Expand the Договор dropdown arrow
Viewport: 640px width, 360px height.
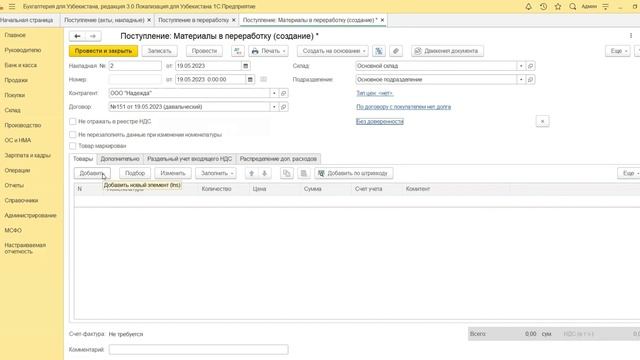click(274, 107)
